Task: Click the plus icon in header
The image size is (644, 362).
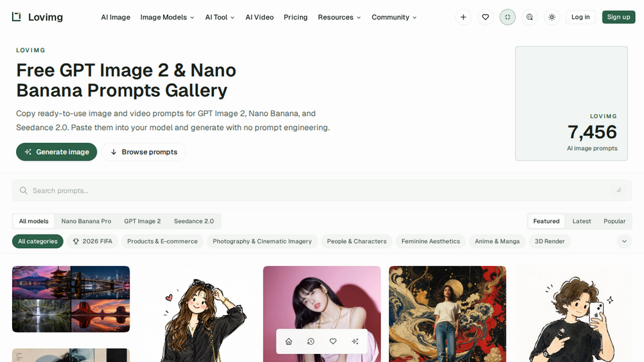Action: click(x=464, y=17)
